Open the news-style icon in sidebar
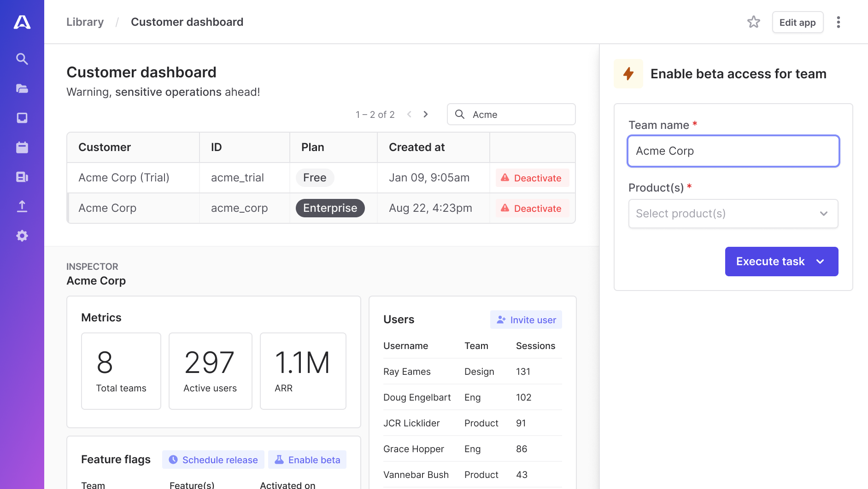This screenshot has height=489, width=868. [22, 177]
